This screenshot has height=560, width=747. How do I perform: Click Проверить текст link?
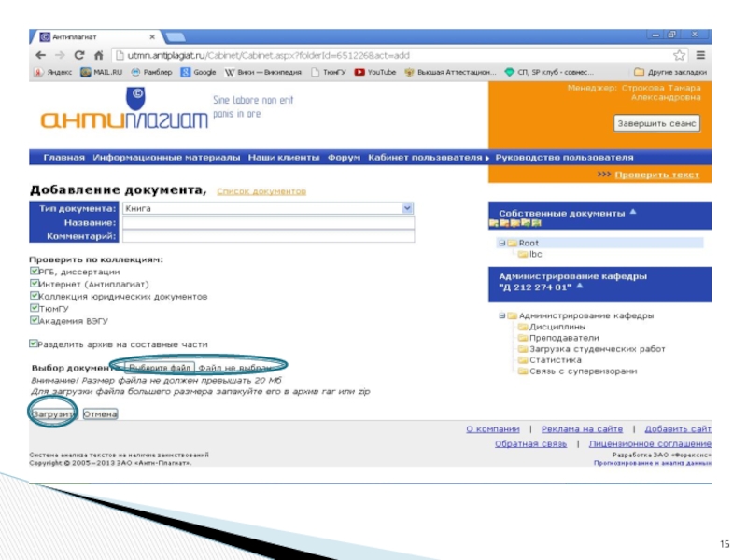click(657, 175)
